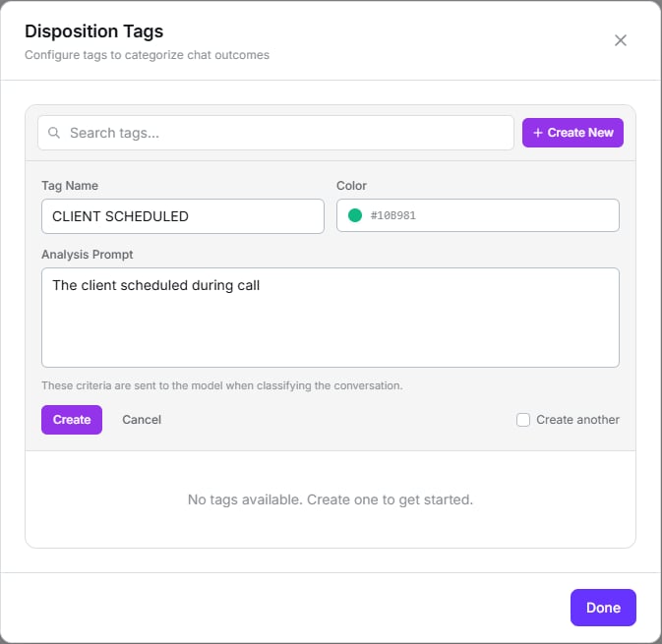
Task: Cancel the new tag form
Action: click(x=142, y=420)
